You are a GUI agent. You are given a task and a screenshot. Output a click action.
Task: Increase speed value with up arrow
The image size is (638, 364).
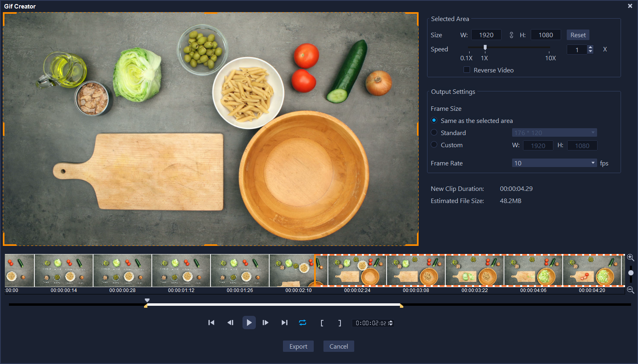591,47
